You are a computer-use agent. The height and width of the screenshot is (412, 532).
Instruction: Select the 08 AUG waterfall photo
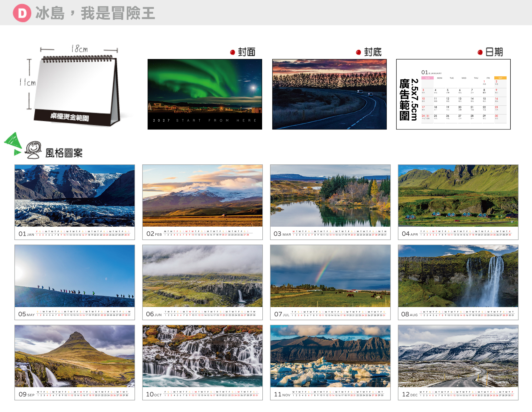(458, 276)
